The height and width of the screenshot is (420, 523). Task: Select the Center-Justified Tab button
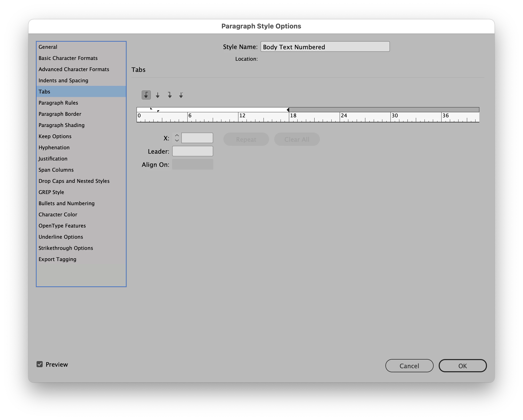(158, 95)
